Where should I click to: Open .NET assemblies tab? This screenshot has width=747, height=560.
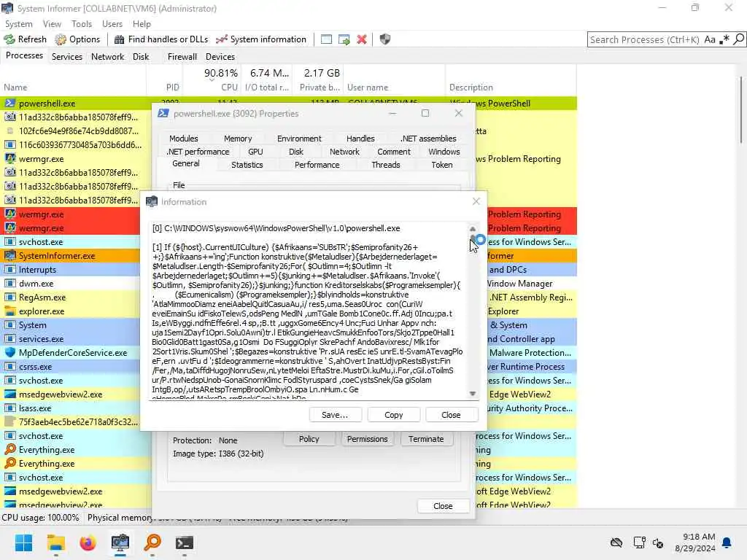428,139
